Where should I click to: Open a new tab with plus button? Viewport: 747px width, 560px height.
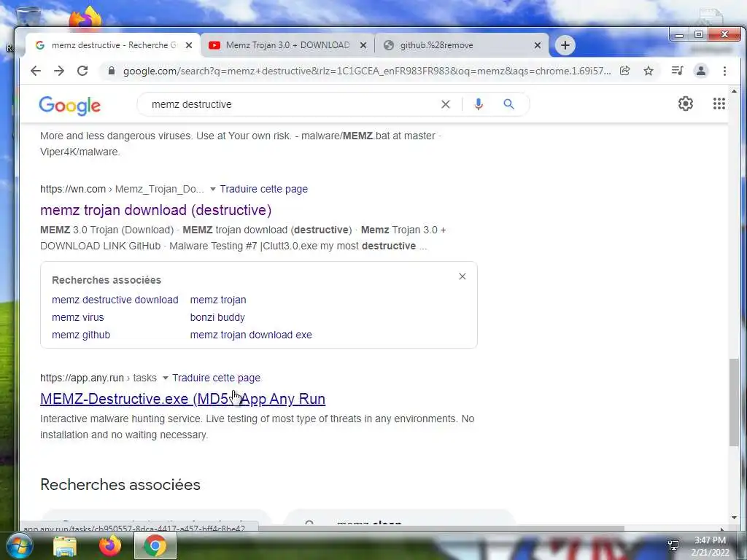565,45
